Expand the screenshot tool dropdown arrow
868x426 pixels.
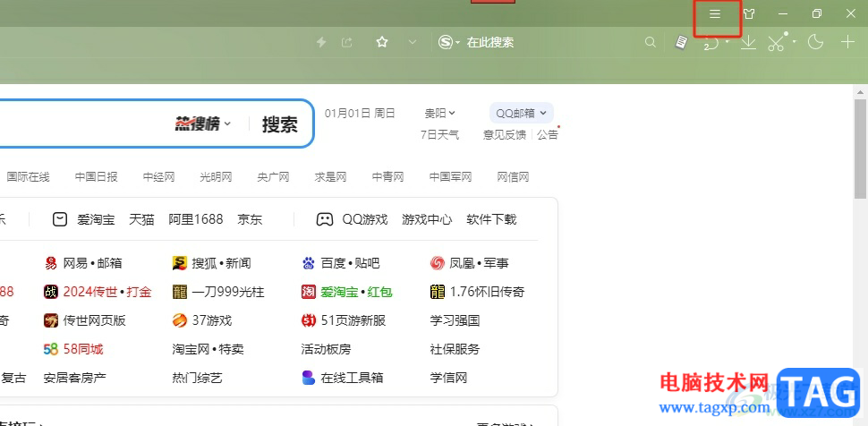[795, 41]
